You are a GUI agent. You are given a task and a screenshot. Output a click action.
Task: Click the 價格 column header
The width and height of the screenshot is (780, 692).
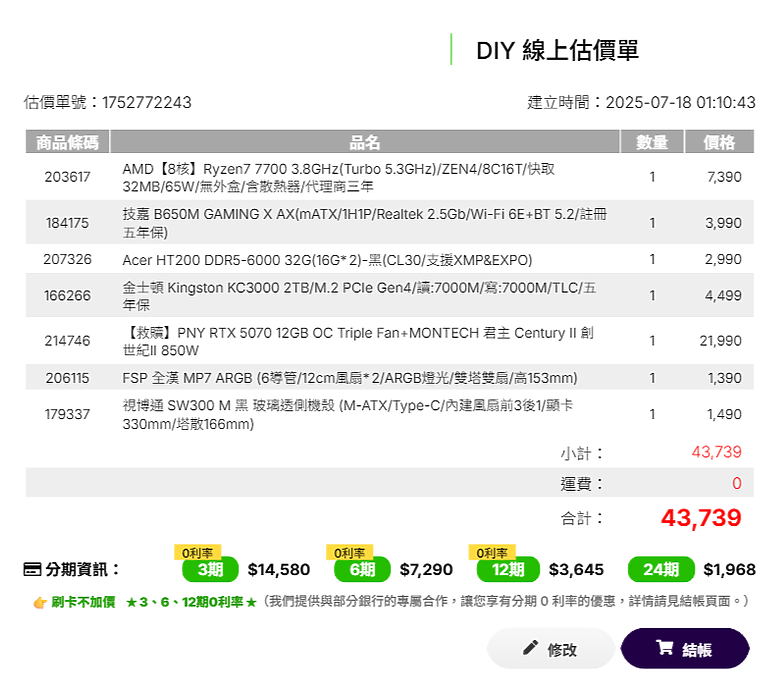(x=719, y=142)
